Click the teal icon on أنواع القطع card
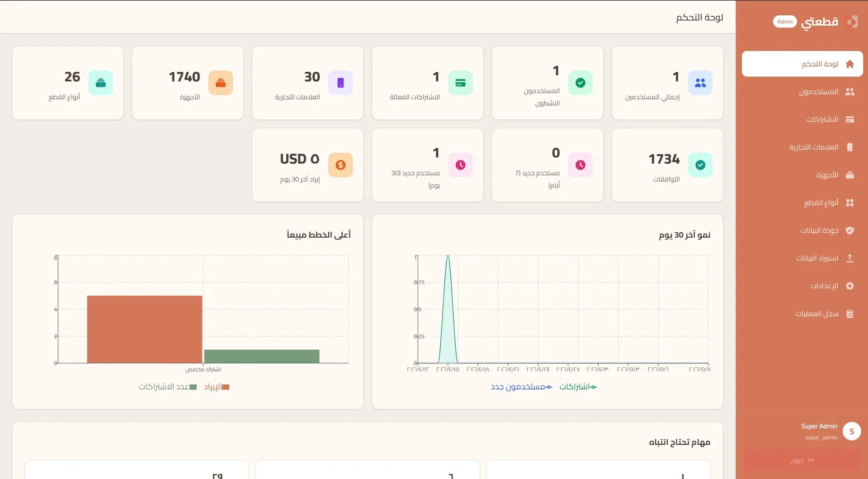 101,83
